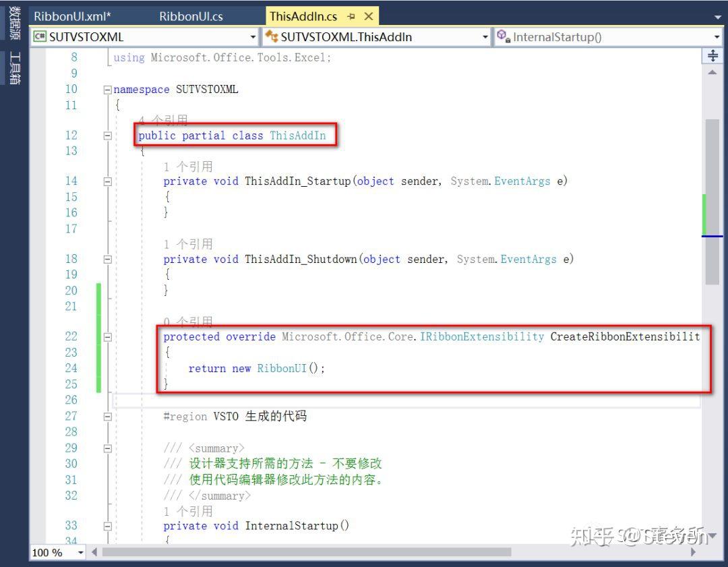
Task: Click the '1 个引用' CodeLens above InternalStartup
Action: [188, 511]
